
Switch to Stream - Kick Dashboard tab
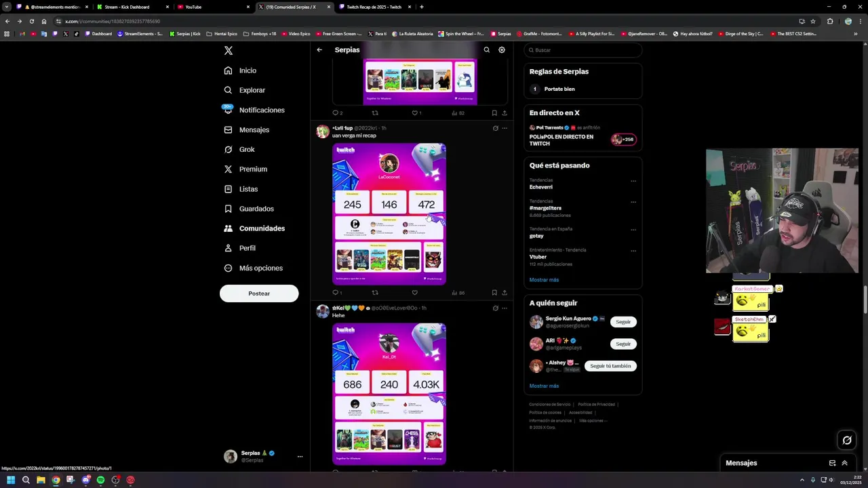[132, 7]
